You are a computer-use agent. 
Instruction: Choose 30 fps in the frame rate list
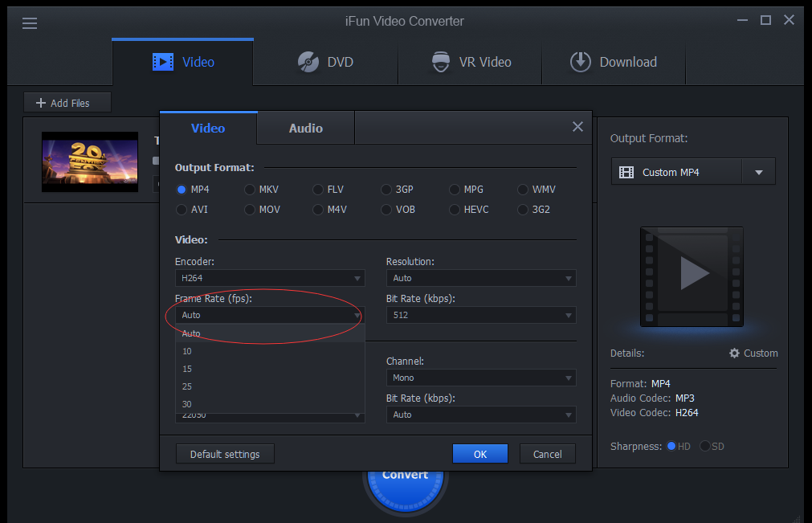(270, 404)
